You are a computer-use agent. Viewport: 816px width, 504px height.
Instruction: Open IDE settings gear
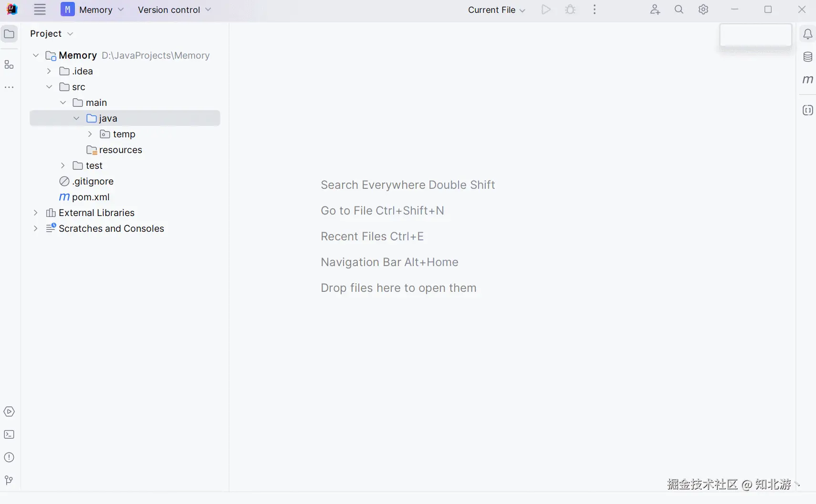point(703,10)
